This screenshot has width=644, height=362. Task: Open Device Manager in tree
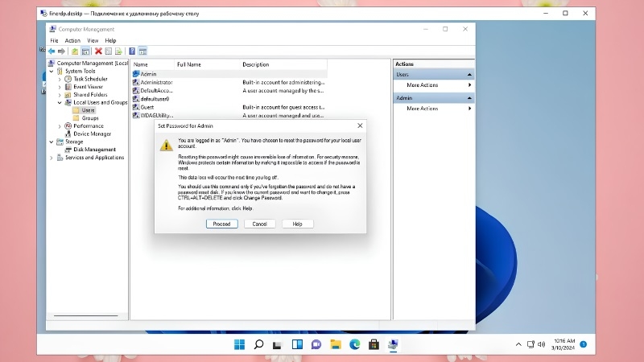tap(92, 134)
